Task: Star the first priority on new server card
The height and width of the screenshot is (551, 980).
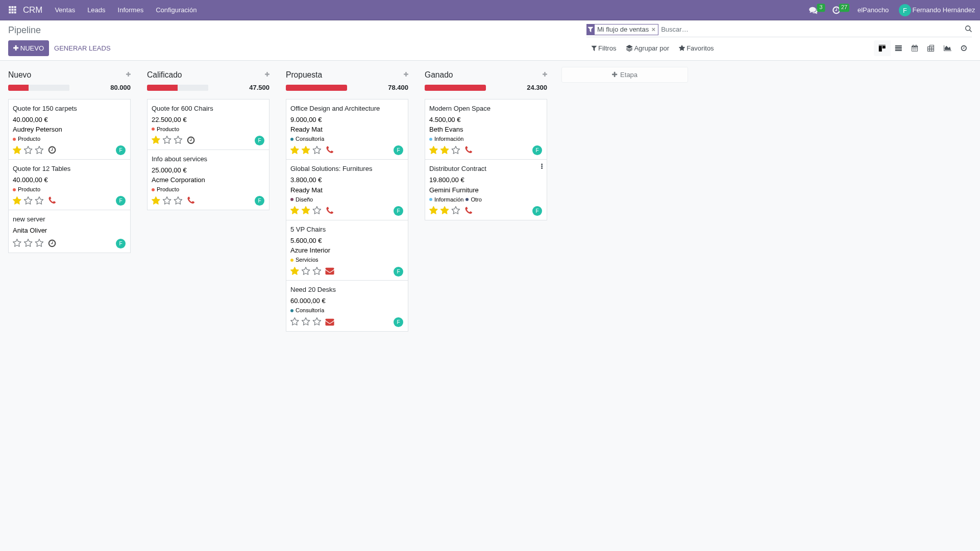Action: click(16, 243)
